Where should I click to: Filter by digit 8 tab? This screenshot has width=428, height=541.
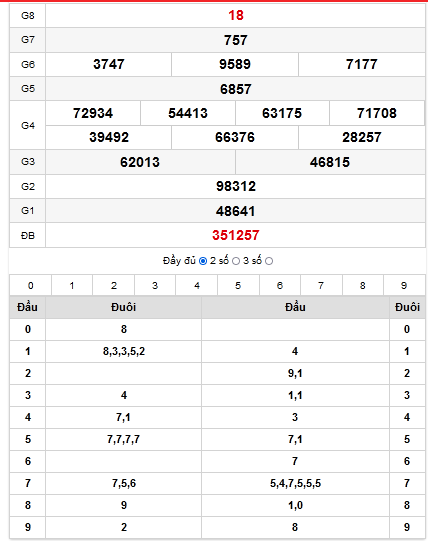pos(363,285)
